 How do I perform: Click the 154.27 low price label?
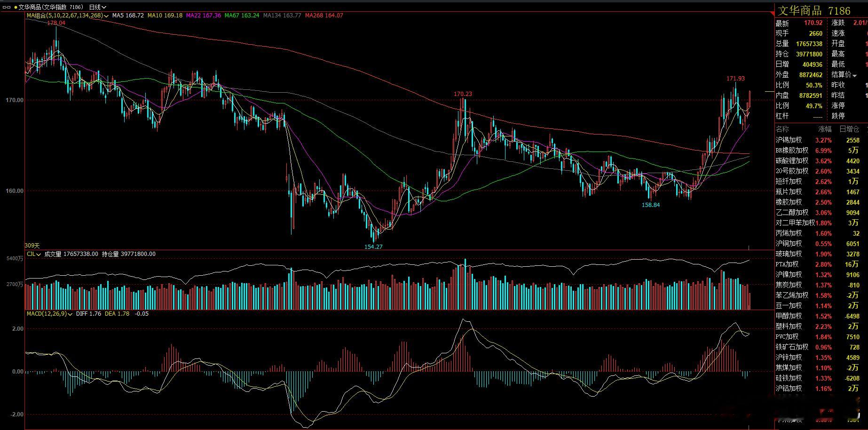[x=374, y=247]
